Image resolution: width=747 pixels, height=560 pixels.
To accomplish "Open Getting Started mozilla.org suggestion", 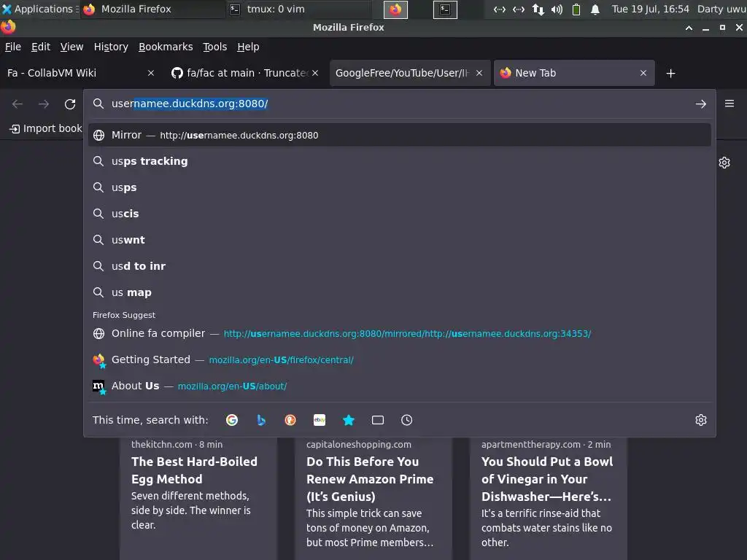I will point(399,359).
